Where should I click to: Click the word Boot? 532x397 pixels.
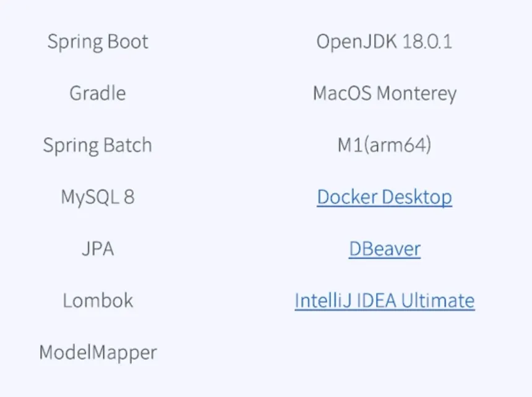128,42
